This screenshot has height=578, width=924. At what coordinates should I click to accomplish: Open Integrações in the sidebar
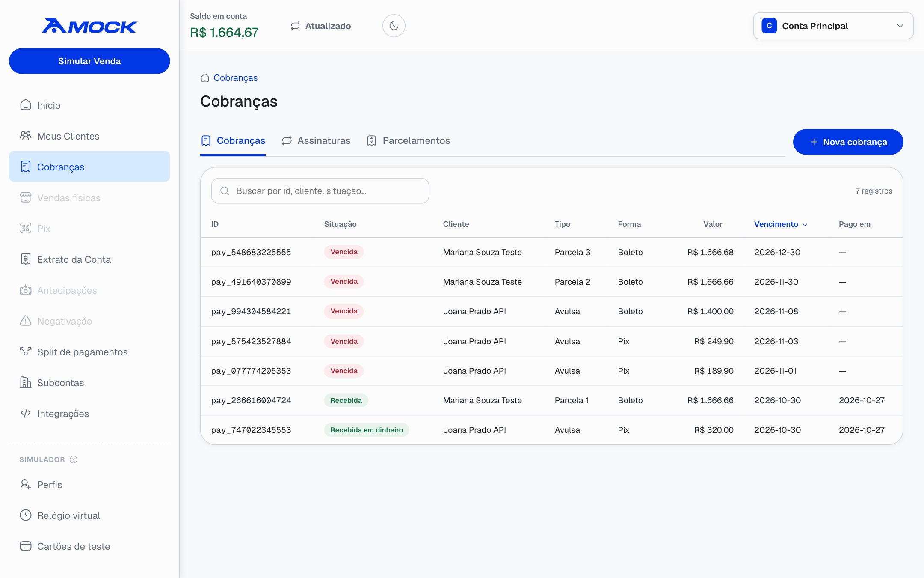[89, 414]
